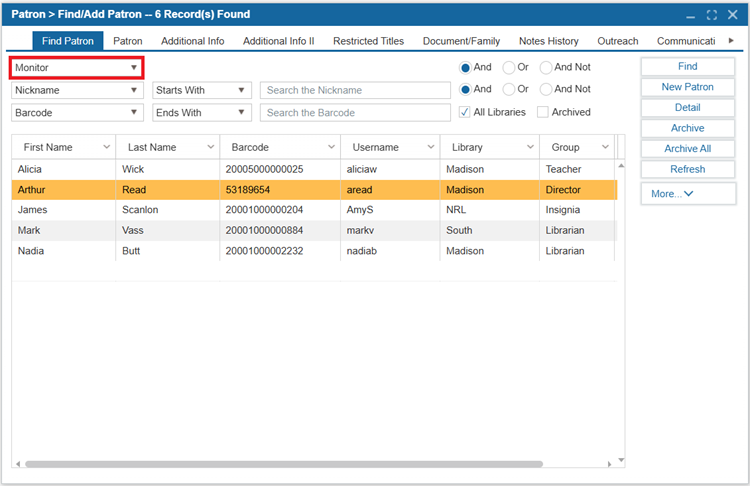
Task: Click the Detail button
Action: (x=688, y=108)
